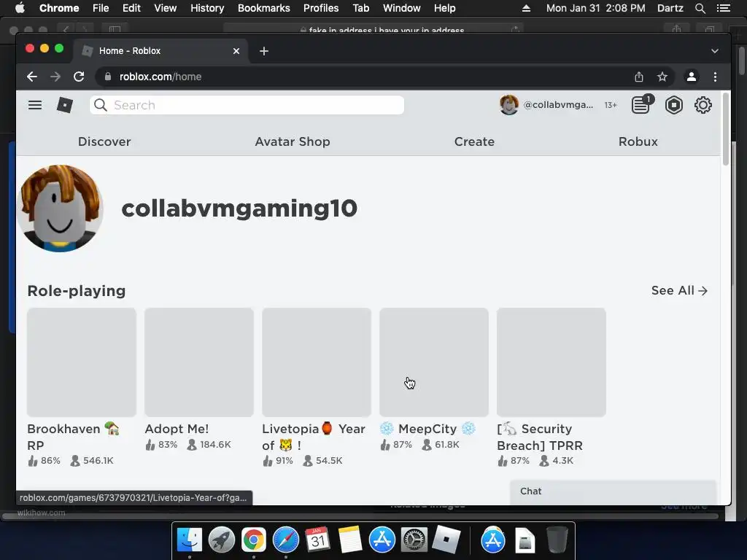Open a new tab with plus button
The image size is (747, 560).
(264, 51)
